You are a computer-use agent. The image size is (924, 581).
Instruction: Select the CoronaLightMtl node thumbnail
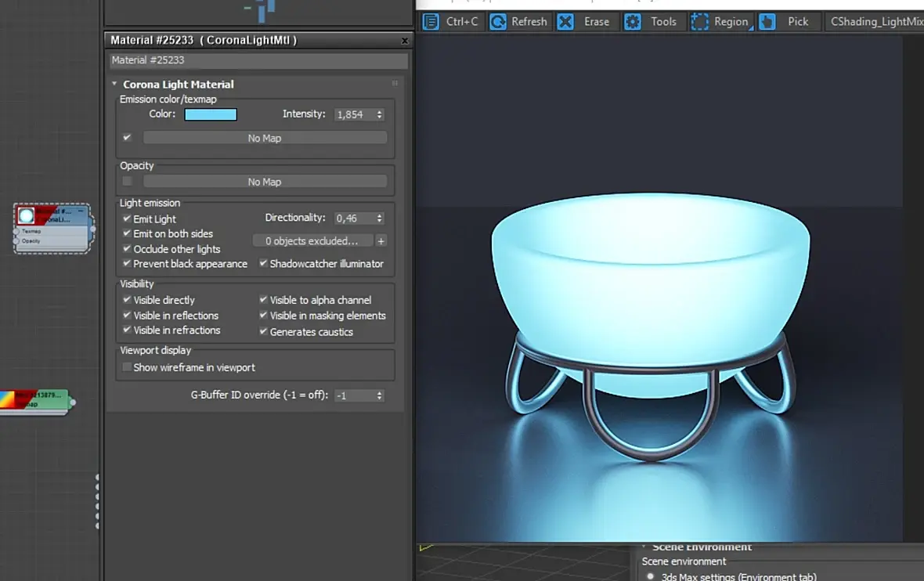(27, 216)
